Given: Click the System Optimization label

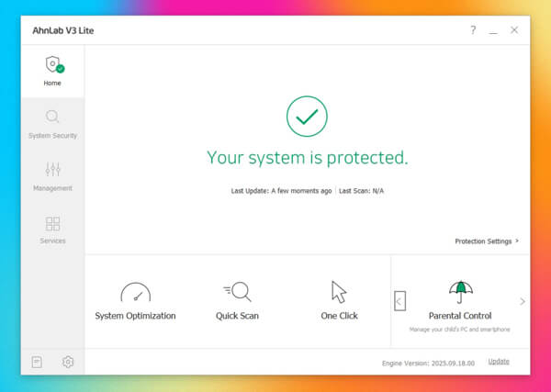Looking at the screenshot, I should point(135,316).
